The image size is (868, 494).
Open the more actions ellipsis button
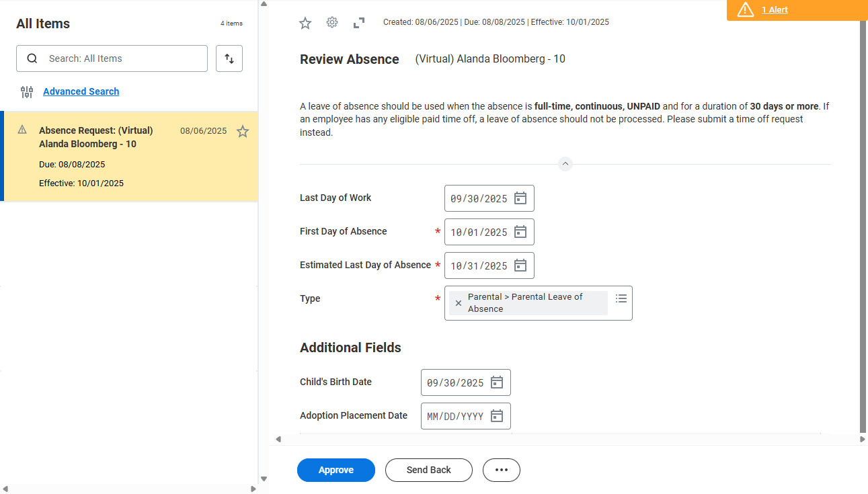(x=502, y=470)
